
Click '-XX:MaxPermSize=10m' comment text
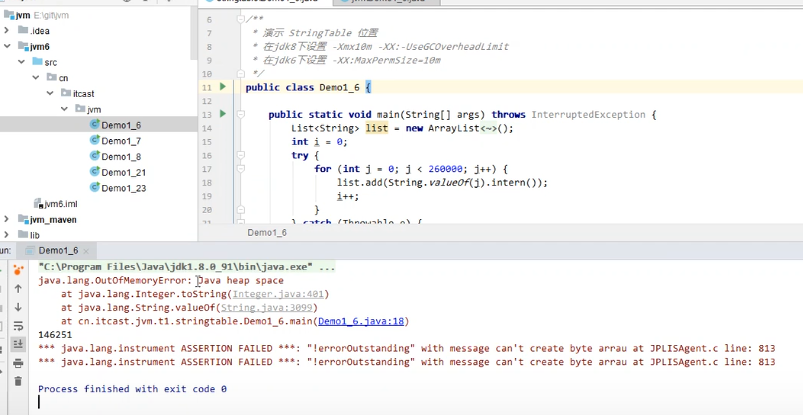386,60
